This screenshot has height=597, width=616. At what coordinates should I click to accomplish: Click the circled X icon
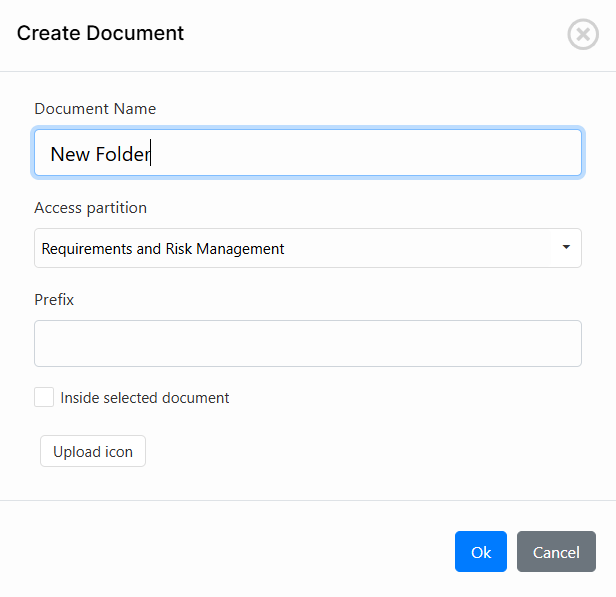coord(583,34)
